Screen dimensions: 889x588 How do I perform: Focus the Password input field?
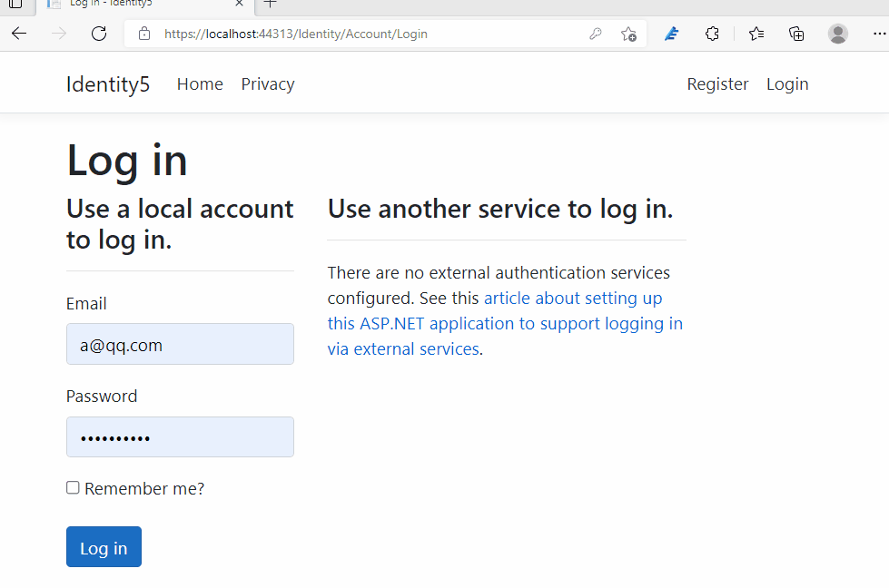(181, 436)
